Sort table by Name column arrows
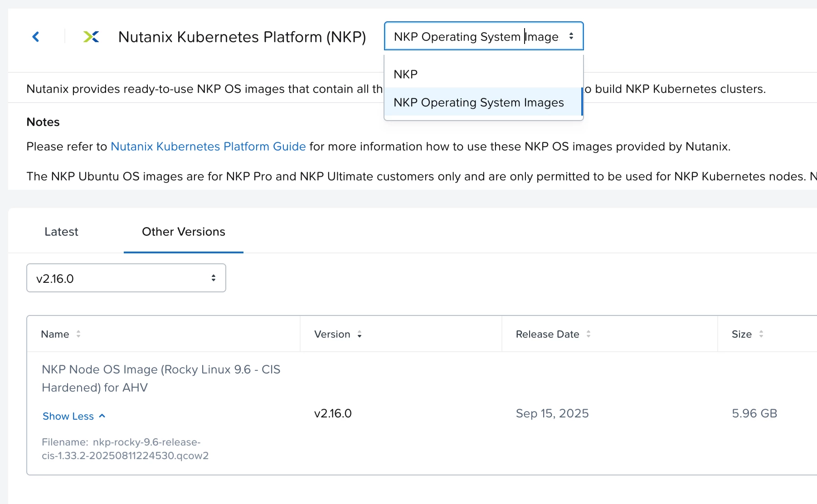The height and width of the screenshot is (504, 817). [x=78, y=334]
